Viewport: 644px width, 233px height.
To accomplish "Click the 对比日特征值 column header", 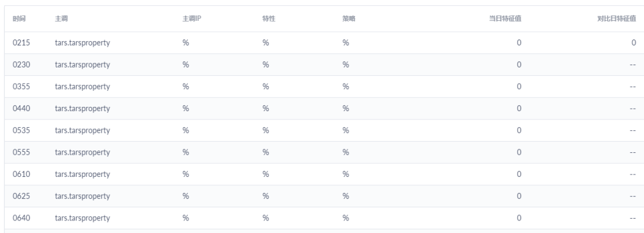I will pyautogui.click(x=617, y=19).
